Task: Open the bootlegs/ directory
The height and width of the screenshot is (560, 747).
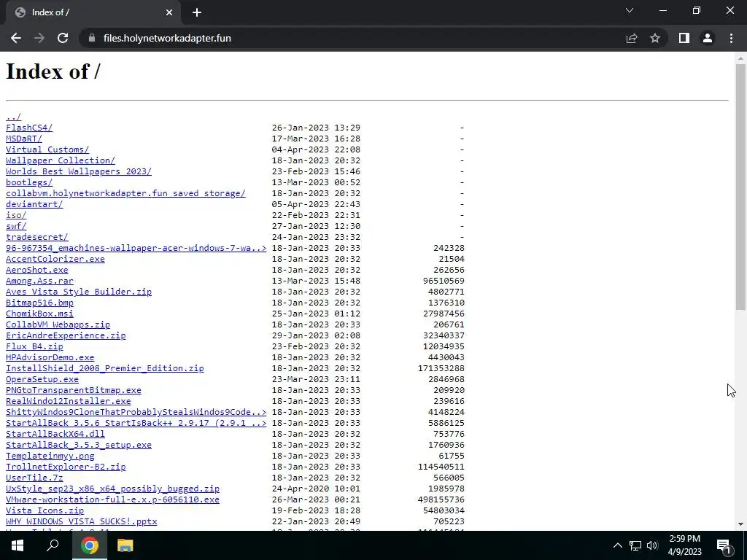Action: 29,182
